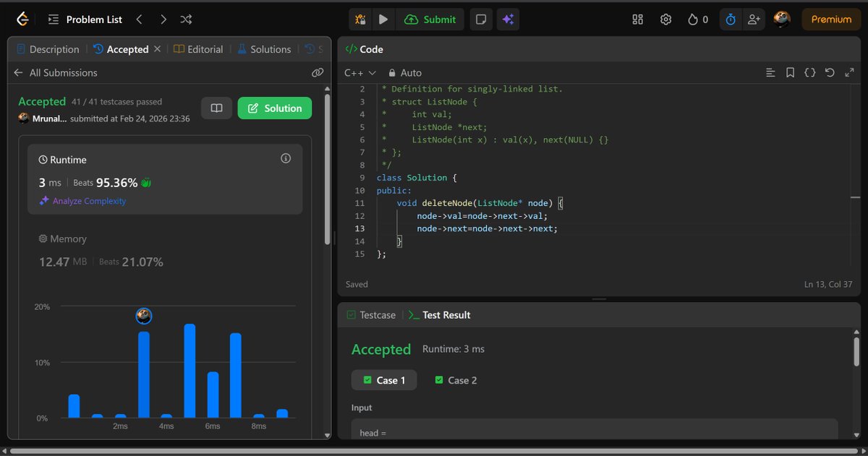Format code with the align icon
868x456 pixels.
[x=770, y=72]
